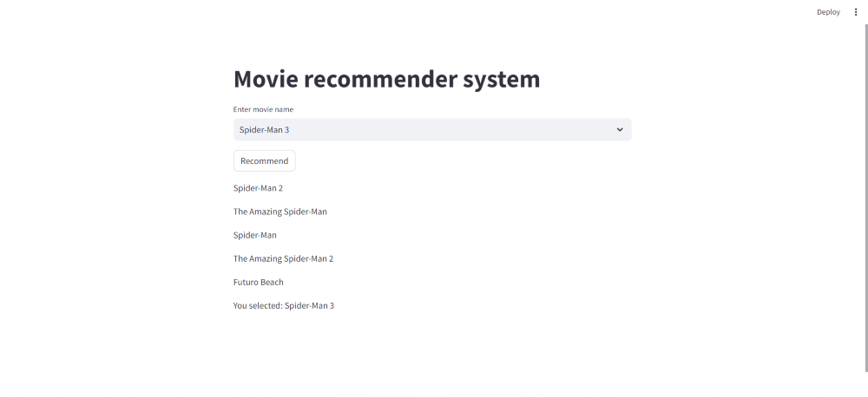Click the Recommend button
The width and height of the screenshot is (868, 398).
pos(264,161)
